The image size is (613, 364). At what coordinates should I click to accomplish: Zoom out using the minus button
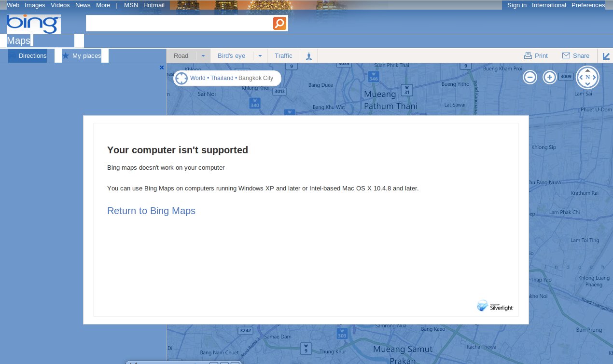click(530, 77)
